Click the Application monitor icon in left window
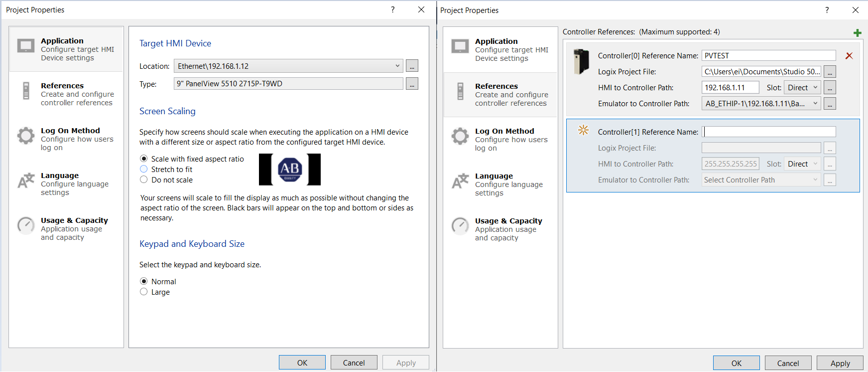 point(26,46)
